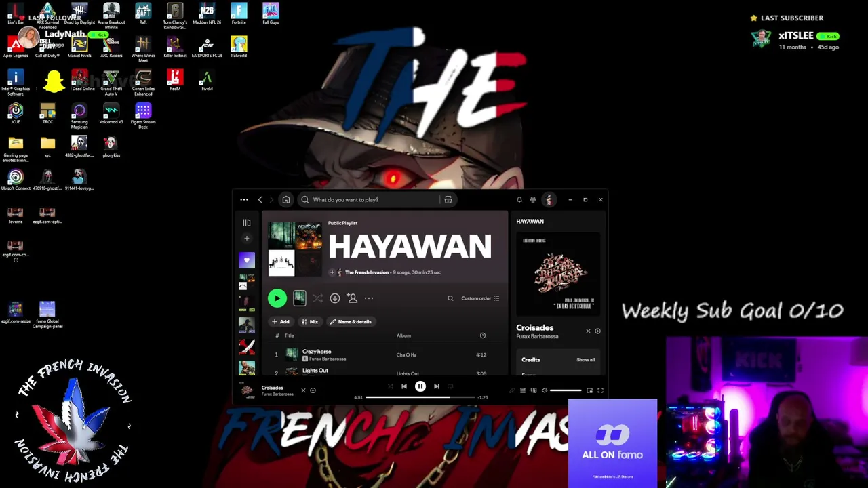Open Furax Barbarossa artist in right panel

coord(537,337)
